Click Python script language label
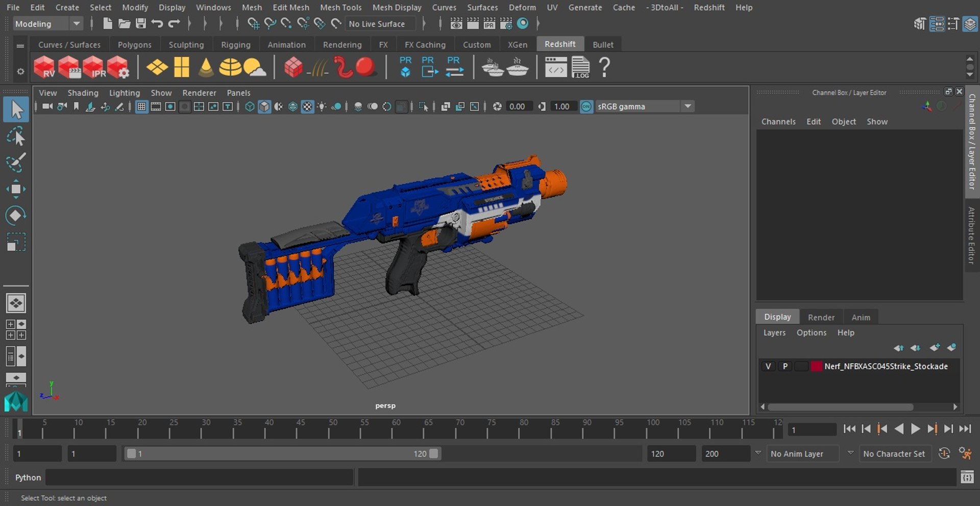This screenshot has height=506, width=980. [x=28, y=477]
